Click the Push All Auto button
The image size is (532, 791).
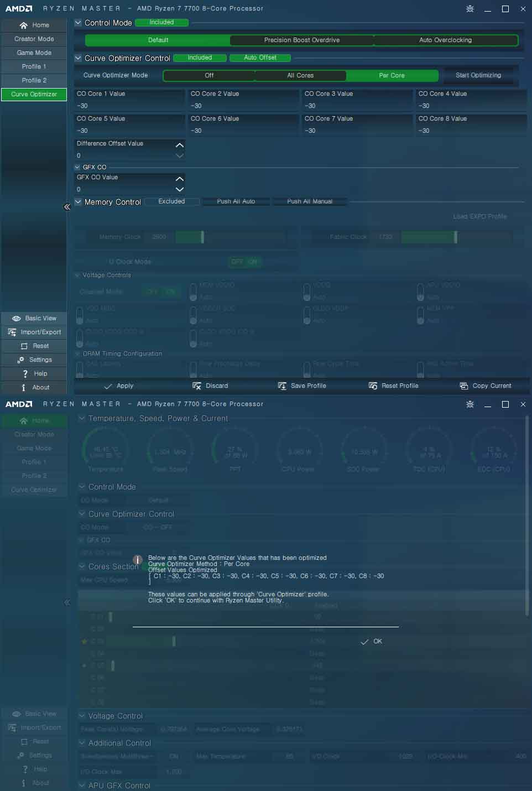click(x=236, y=202)
